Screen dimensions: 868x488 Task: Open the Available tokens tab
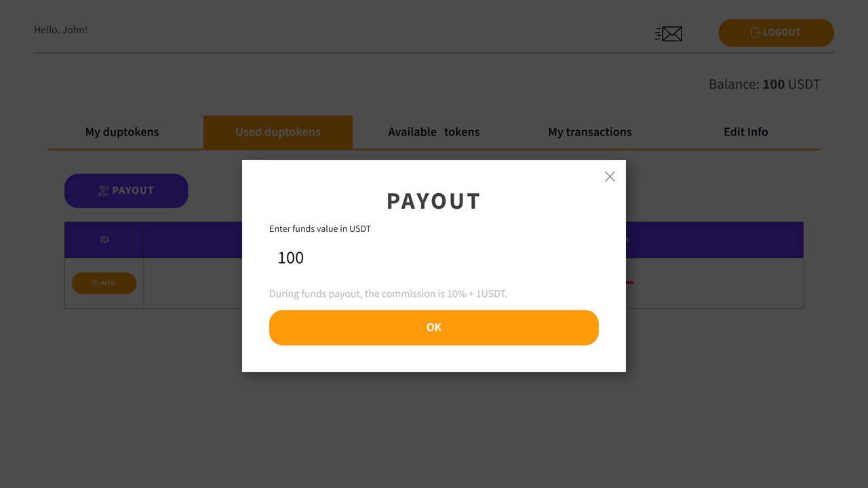pos(434,132)
